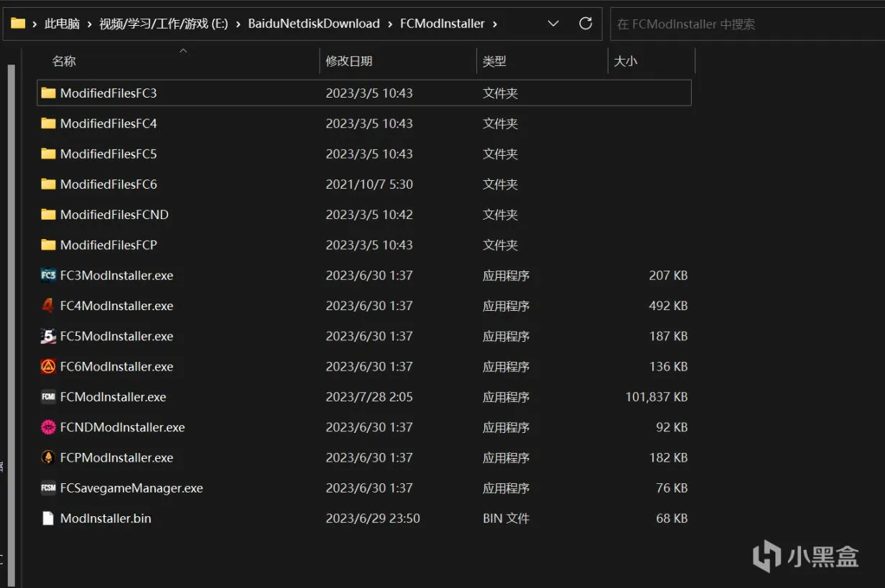Image resolution: width=885 pixels, height=588 pixels.
Task: Select the ModifiedFilesFCND folder name
Action: 114,214
